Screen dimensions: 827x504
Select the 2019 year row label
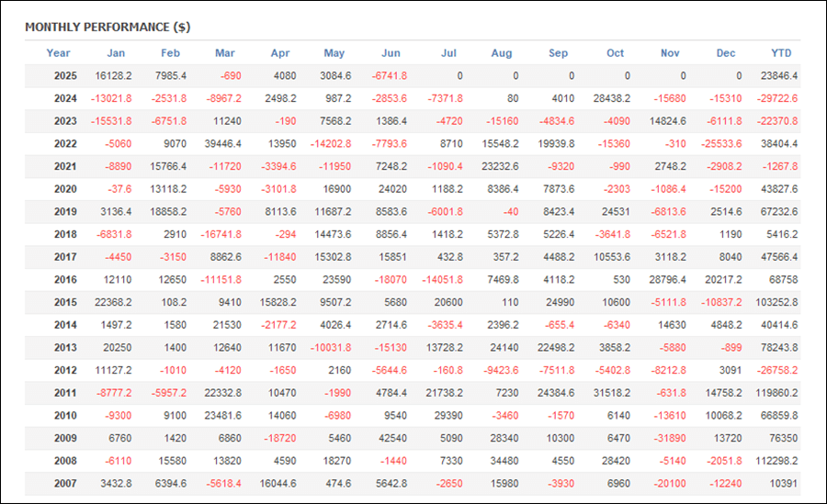coord(65,212)
